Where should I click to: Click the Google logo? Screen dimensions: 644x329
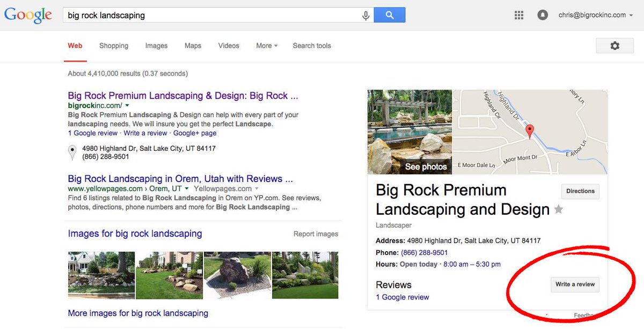pos(28,16)
